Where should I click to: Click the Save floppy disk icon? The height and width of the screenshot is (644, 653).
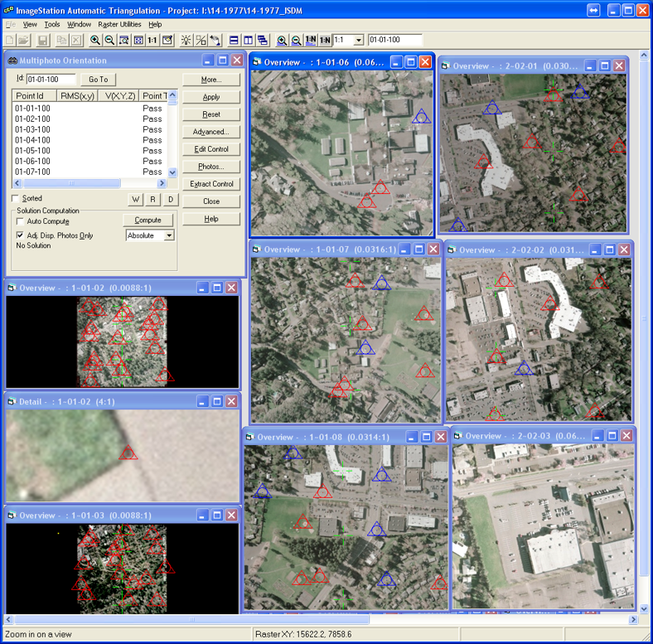pyautogui.click(x=42, y=40)
